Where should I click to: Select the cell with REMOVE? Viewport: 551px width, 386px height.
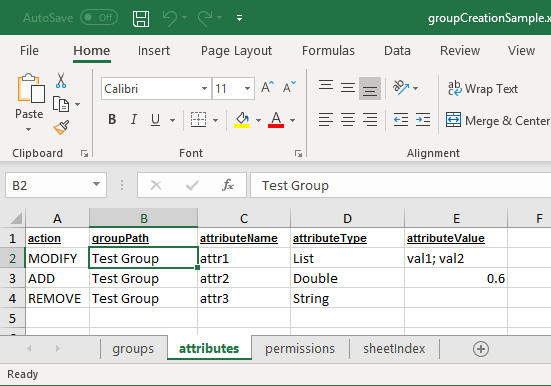pos(57,298)
